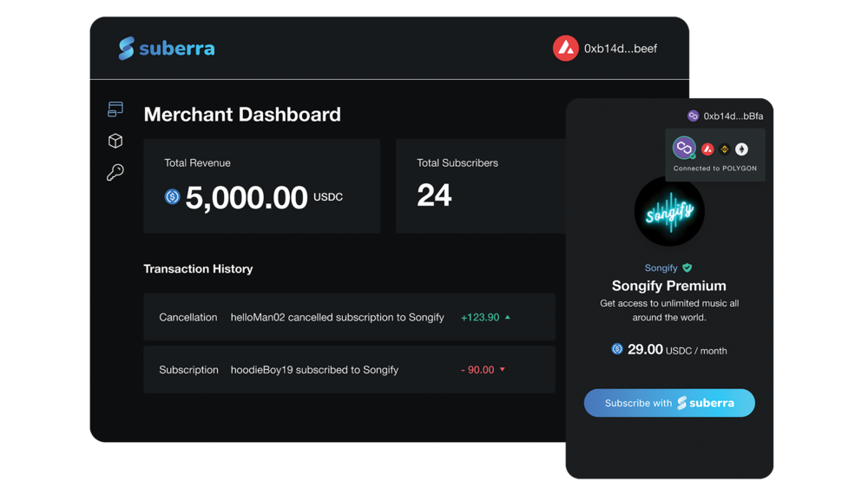Open the helloMan02 cancellation transaction row

coord(349,317)
